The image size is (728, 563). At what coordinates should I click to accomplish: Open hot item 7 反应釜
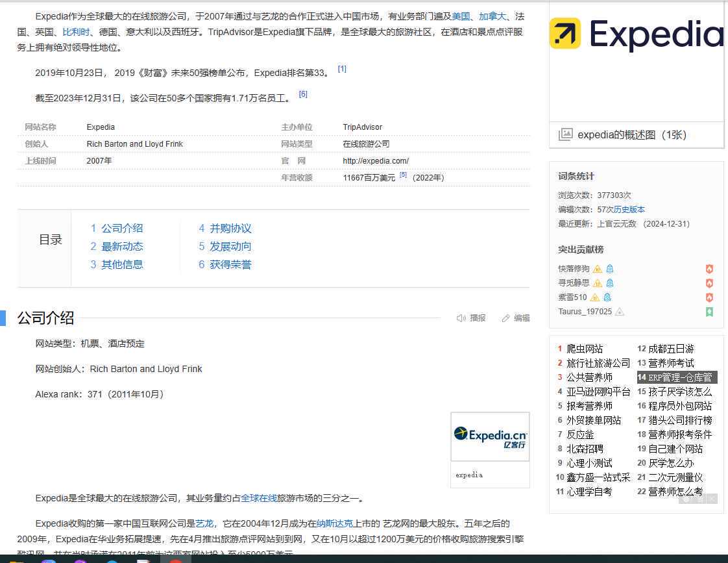(580, 435)
